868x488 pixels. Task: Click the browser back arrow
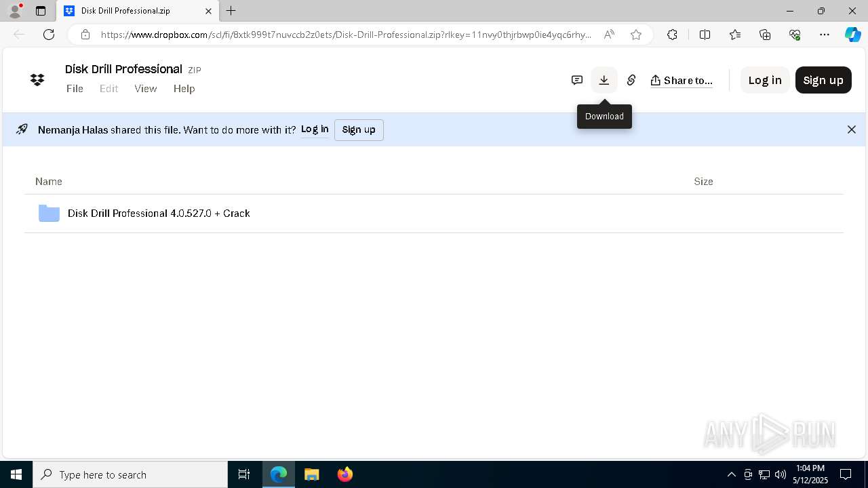coord(19,35)
